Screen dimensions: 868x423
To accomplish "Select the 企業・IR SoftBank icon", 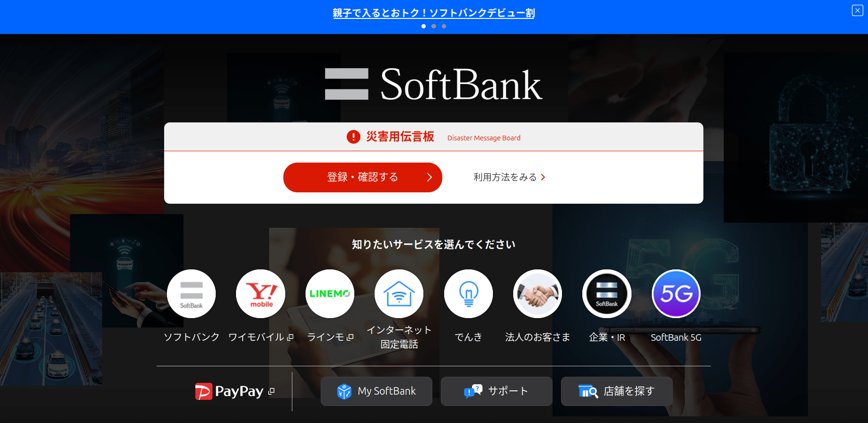I will click(x=607, y=294).
